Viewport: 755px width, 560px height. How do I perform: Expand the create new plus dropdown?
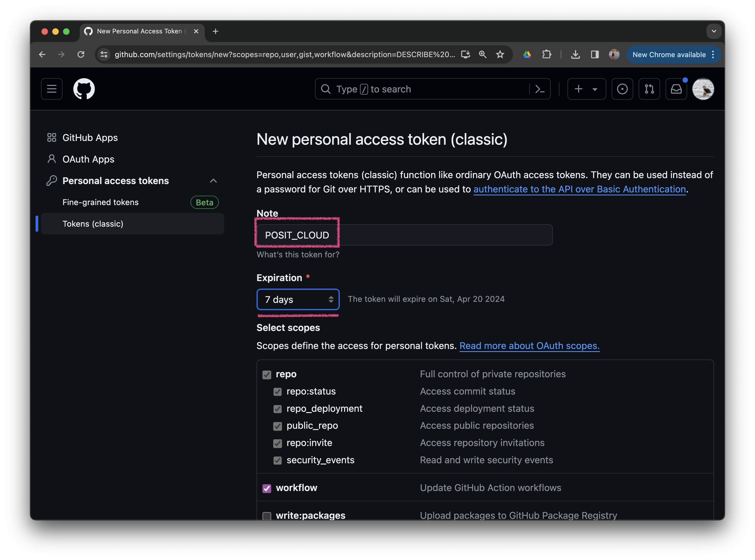[587, 89]
